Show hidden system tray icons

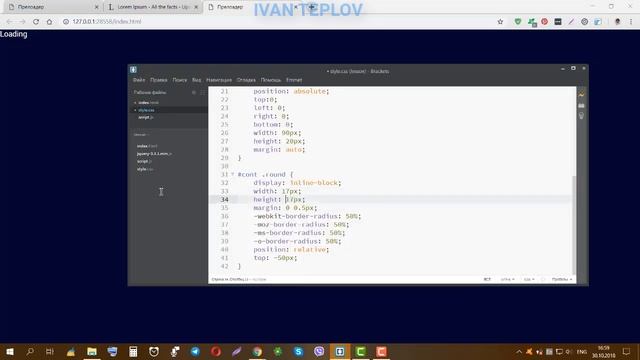point(519,351)
